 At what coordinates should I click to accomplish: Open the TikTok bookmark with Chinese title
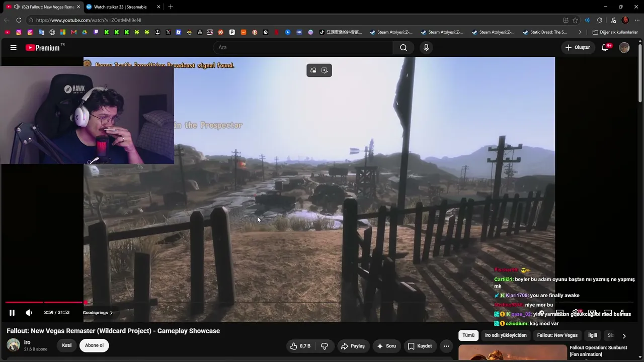click(341, 32)
